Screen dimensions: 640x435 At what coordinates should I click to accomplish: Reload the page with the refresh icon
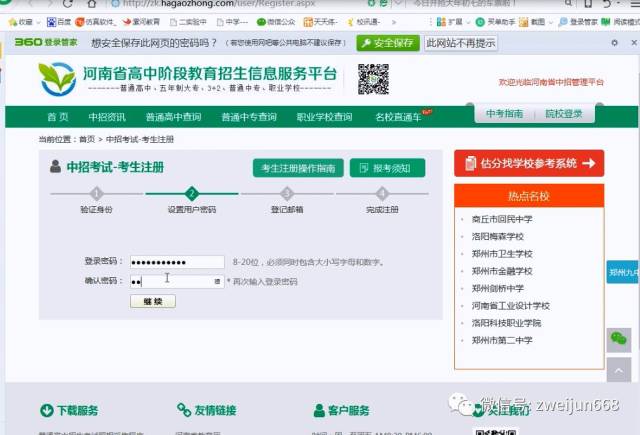click(68, 4)
